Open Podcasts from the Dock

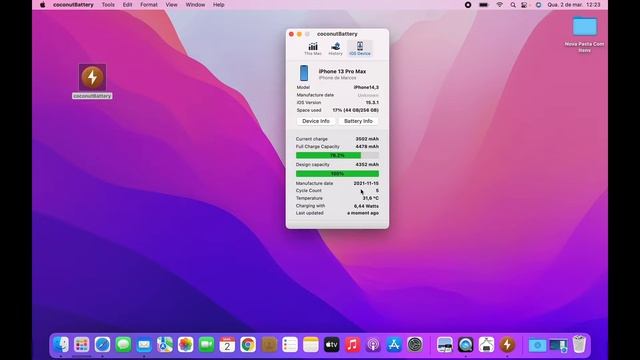[x=373, y=345]
